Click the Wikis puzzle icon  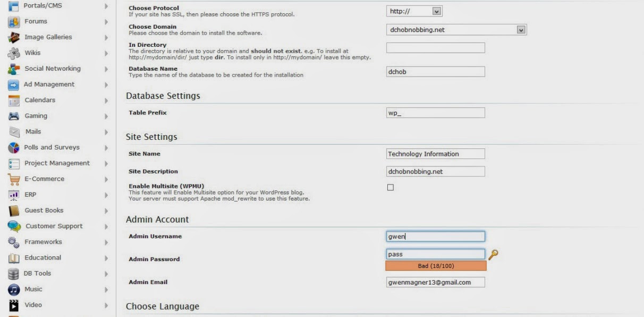click(x=14, y=53)
